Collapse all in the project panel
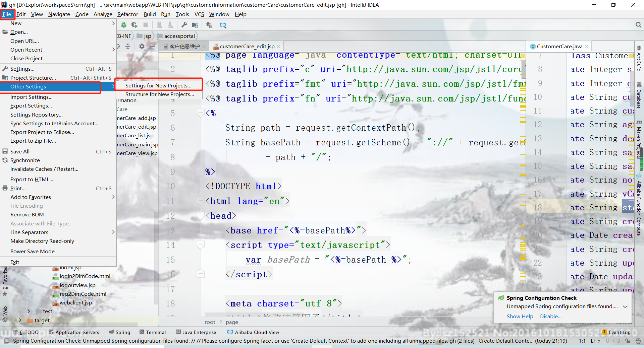Screen dimensions: 644x348 pos(128,46)
